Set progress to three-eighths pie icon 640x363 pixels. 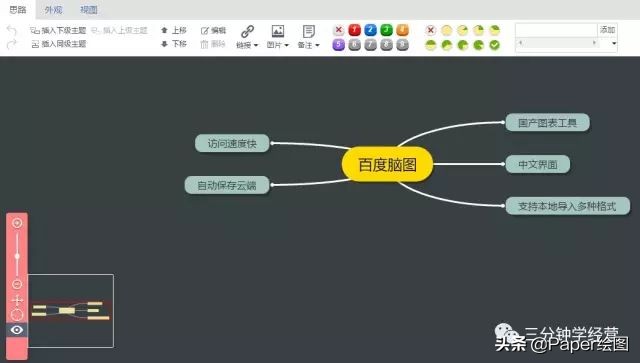point(494,30)
